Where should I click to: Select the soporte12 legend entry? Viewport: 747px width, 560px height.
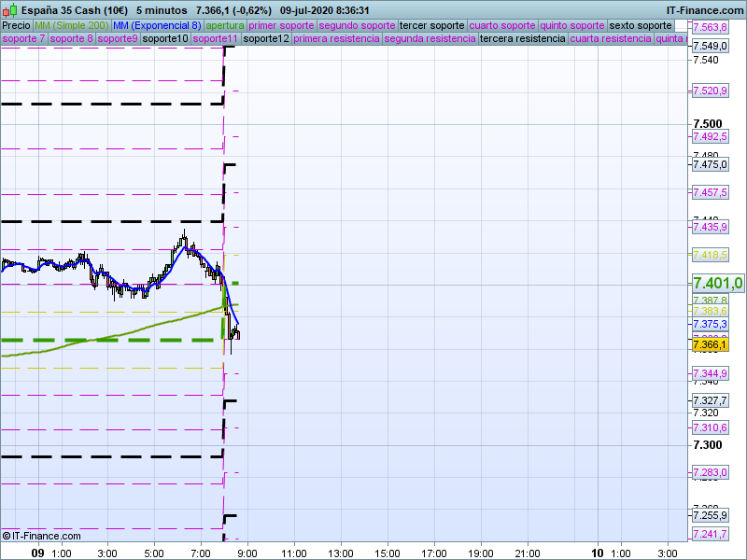pyautogui.click(x=265, y=39)
